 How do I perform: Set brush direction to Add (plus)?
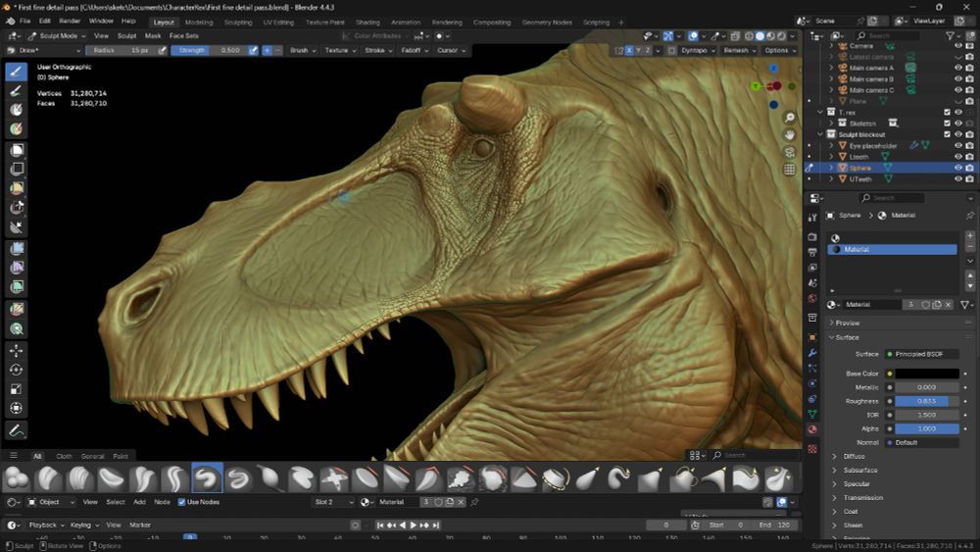pos(267,51)
